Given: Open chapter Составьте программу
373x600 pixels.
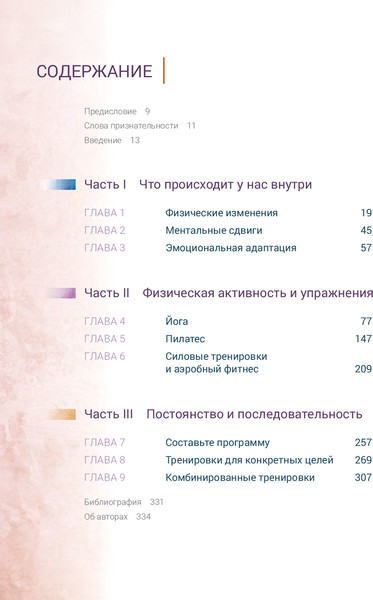Looking at the screenshot, I should coord(218,443).
